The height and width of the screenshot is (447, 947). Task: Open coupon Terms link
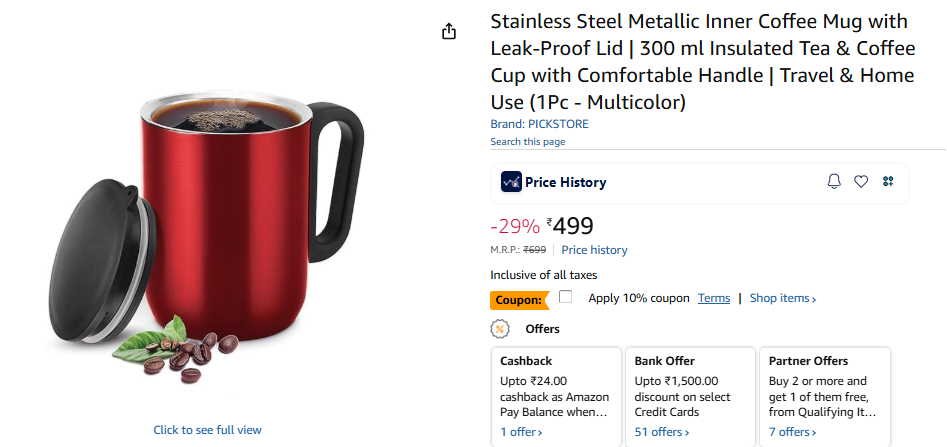coord(714,298)
